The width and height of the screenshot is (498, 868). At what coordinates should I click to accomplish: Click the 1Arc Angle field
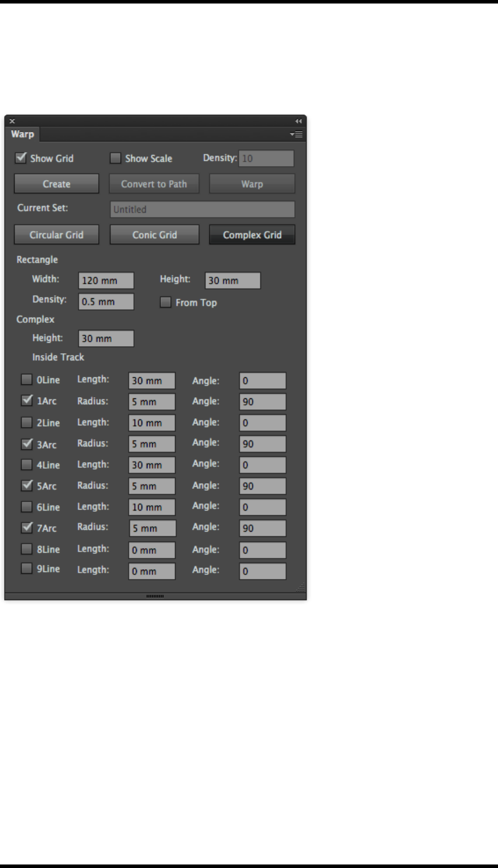[263, 402]
